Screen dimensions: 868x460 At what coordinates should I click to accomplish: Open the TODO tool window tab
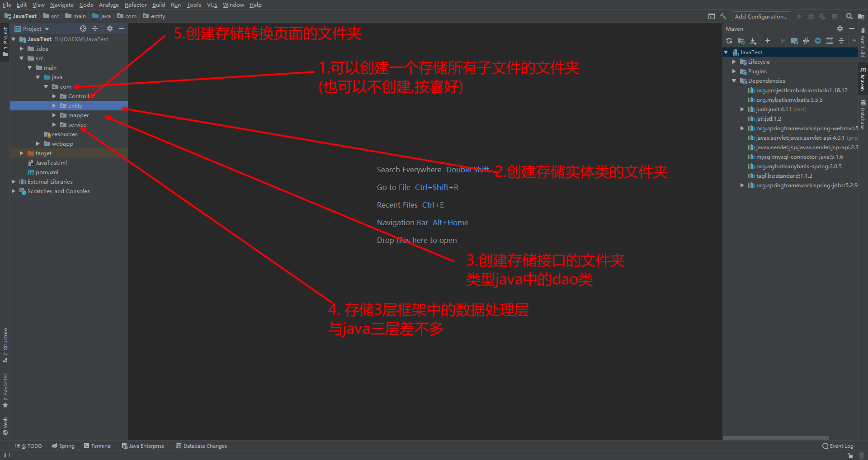tap(28, 446)
